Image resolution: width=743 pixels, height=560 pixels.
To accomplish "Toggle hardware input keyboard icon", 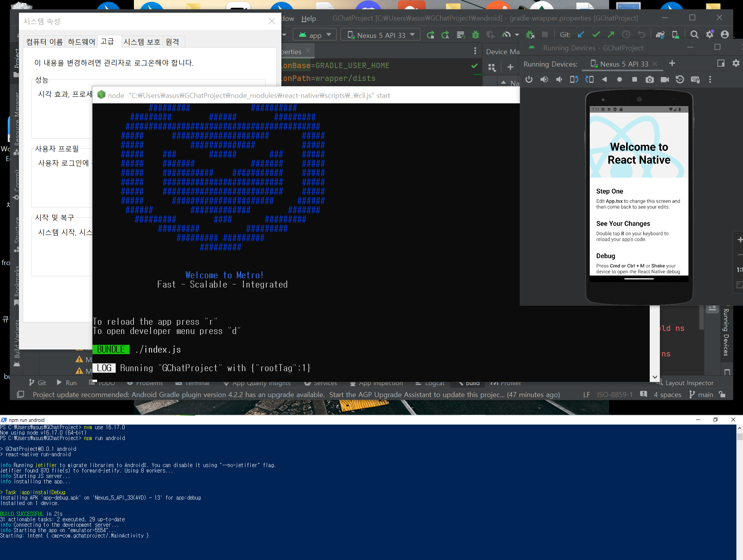I will click(695, 79).
